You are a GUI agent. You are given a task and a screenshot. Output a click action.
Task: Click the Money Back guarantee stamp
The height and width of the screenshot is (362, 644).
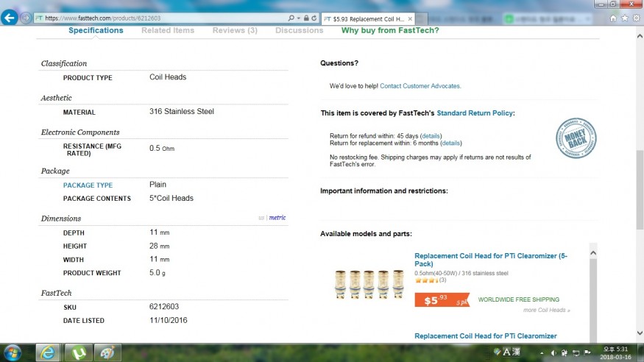[576, 138]
